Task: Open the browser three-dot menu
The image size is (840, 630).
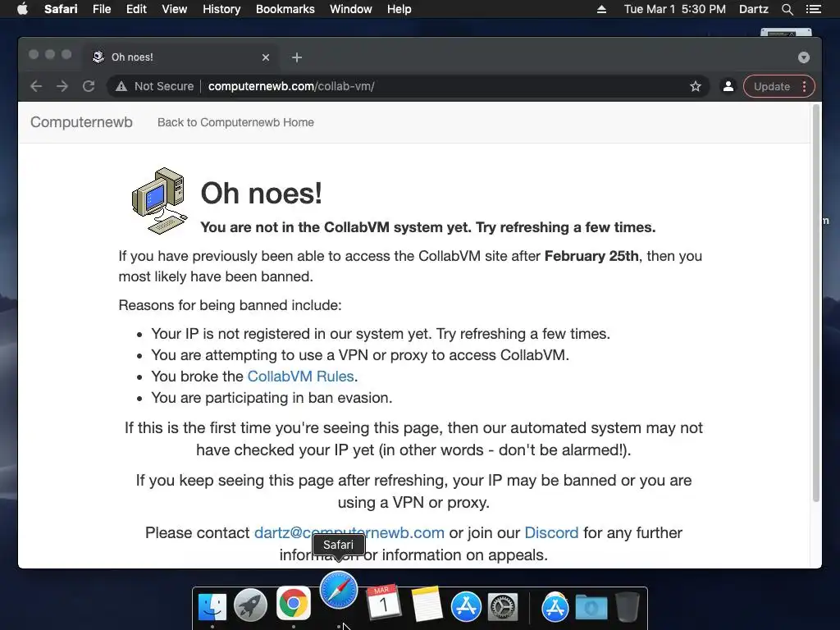Action: pyautogui.click(x=804, y=86)
